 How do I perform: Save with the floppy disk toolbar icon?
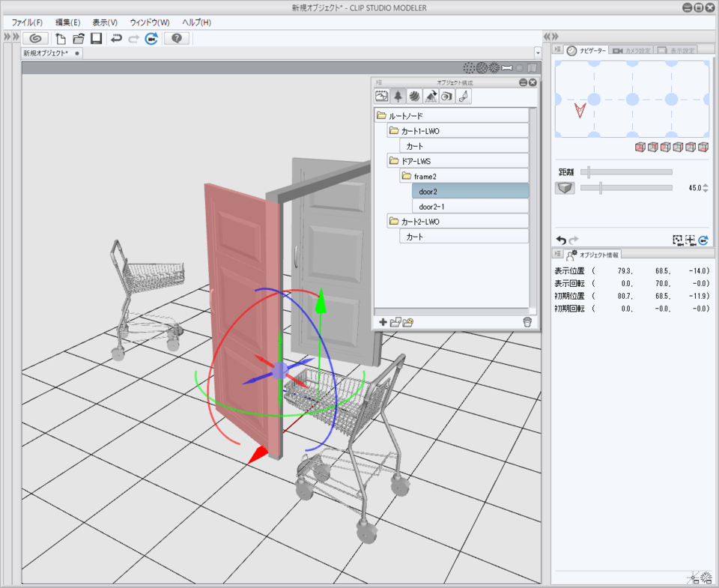pyautogui.click(x=96, y=38)
